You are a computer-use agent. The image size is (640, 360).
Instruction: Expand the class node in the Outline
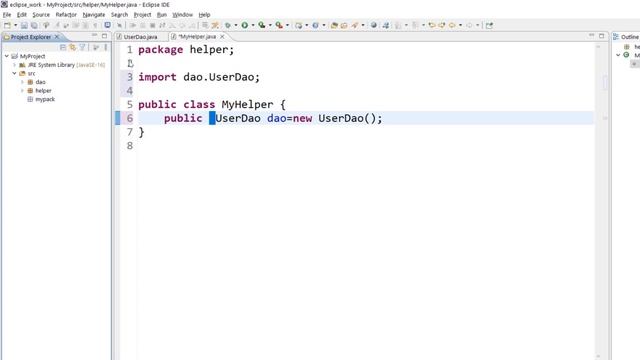[x=618, y=55]
